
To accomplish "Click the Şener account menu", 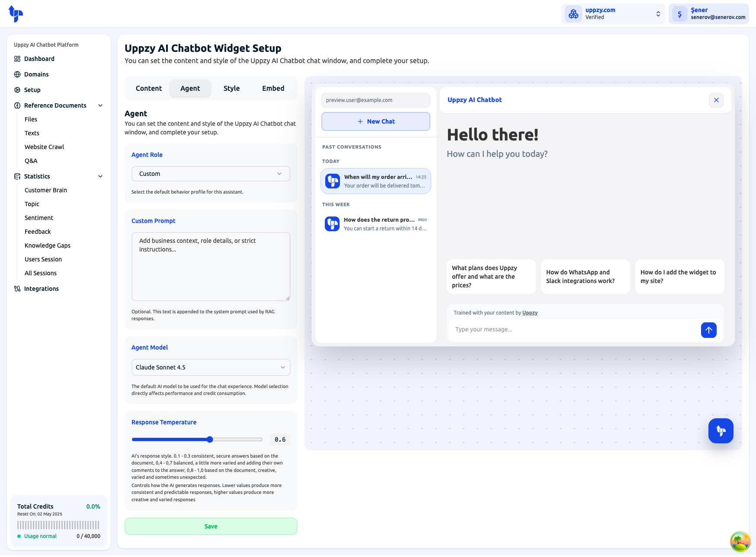I will point(709,14).
